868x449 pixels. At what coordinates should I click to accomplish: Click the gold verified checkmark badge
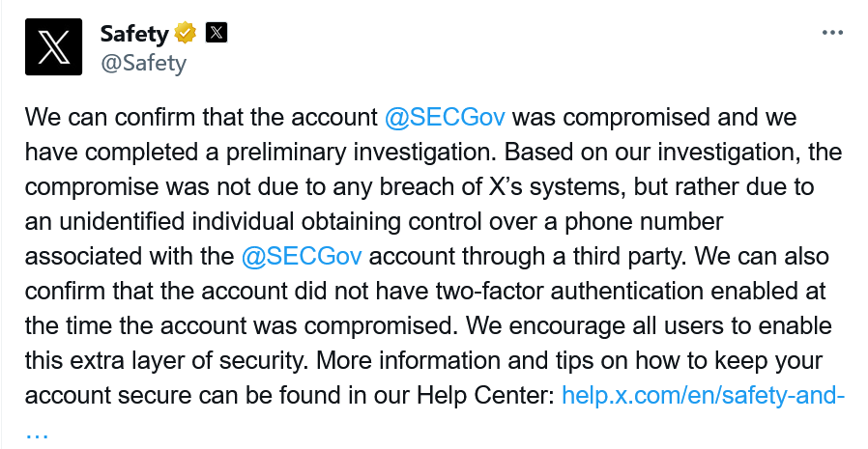point(186,33)
